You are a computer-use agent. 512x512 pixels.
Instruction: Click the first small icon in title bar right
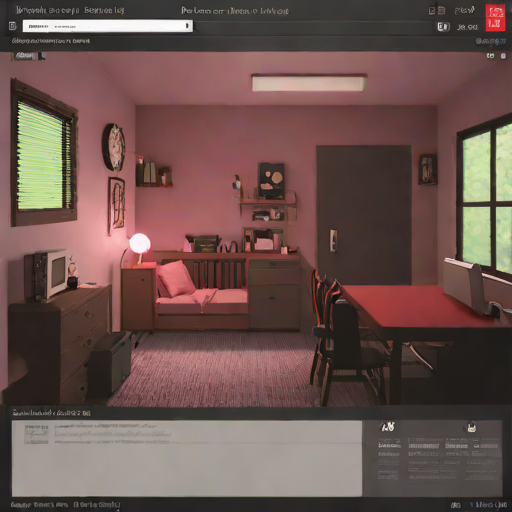pos(432,11)
